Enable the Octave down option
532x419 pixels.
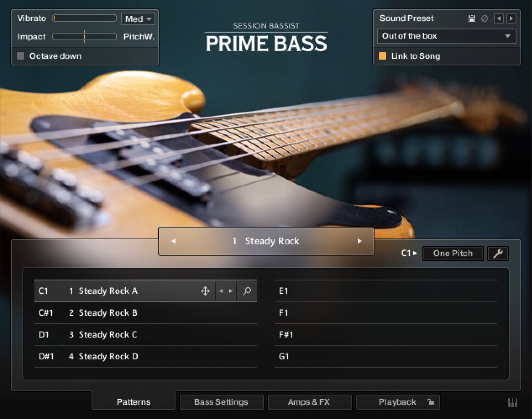click(20, 56)
